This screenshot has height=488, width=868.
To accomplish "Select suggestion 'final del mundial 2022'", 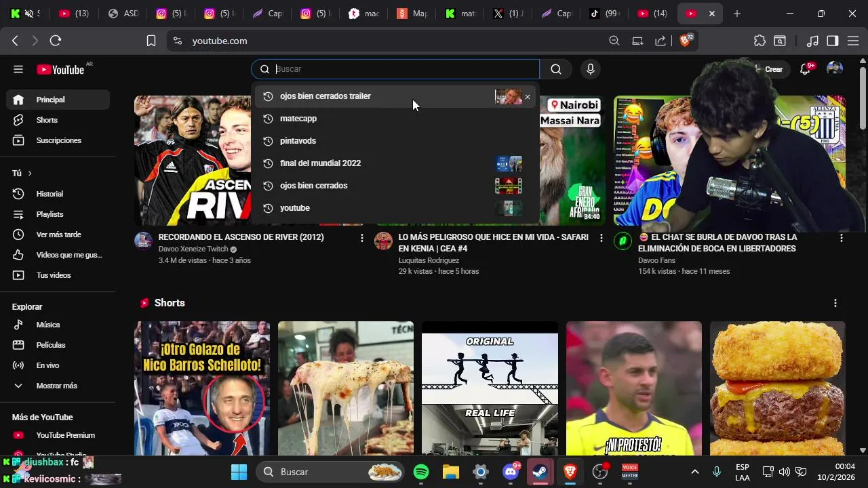I will (x=395, y=163).
